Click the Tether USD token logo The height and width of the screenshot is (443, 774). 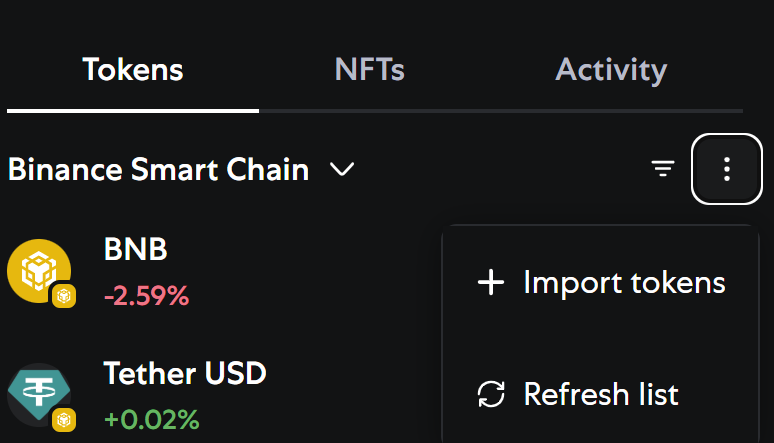click(x=37, y=394)
